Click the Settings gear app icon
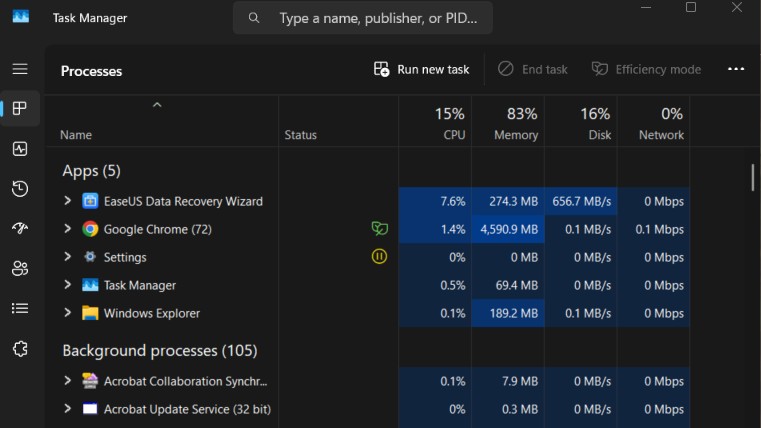Viewport: 761px width, 428px height. pyautogui.click(x=90, y=257)
